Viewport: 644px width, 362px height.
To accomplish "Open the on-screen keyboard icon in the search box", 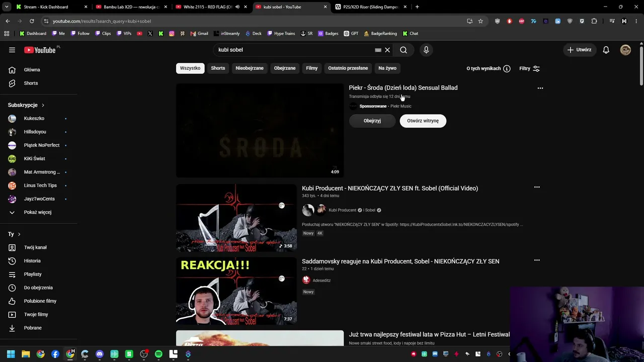I will pos(378,50).
